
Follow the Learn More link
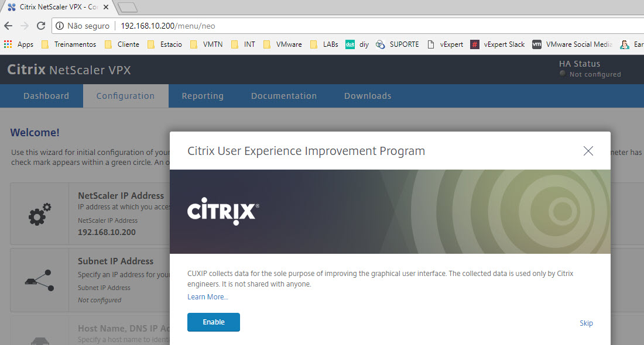tap(208, 297)
